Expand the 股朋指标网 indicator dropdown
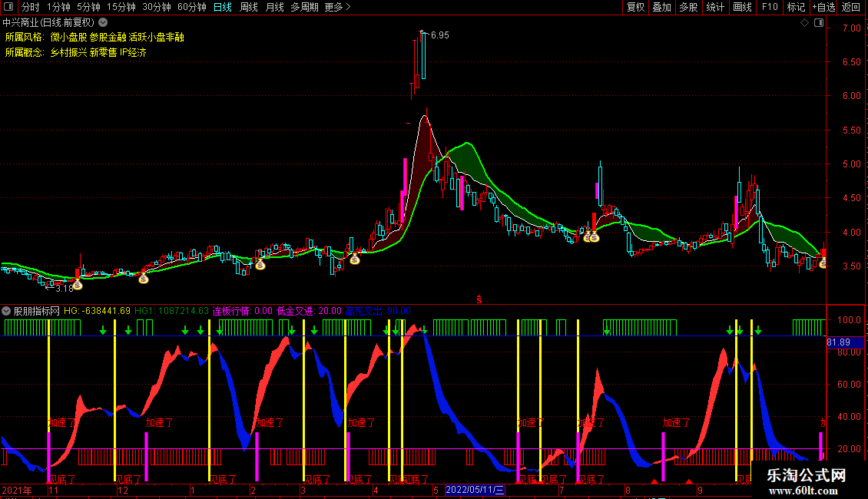 pyautogui.click(x=7, y=311)
